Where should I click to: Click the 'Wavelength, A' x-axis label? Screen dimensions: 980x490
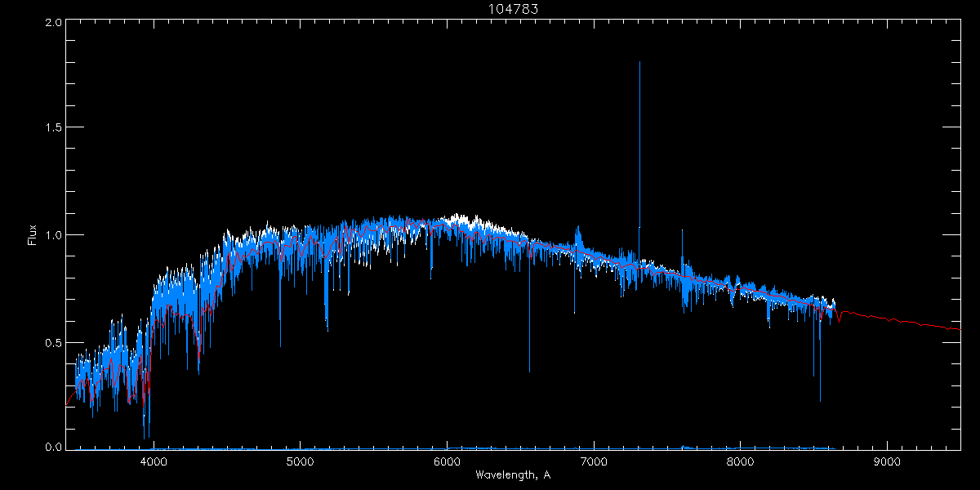coord(513,475)
